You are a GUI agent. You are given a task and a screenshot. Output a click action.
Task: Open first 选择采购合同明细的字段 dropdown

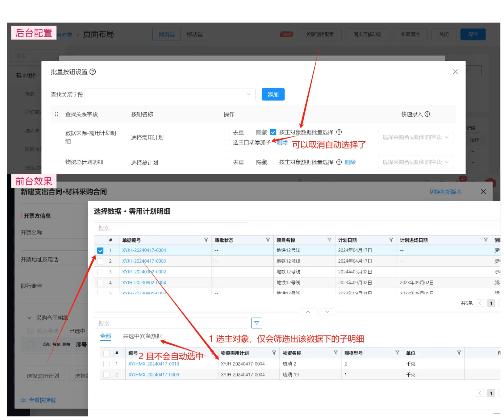click(x=415, y=137)
